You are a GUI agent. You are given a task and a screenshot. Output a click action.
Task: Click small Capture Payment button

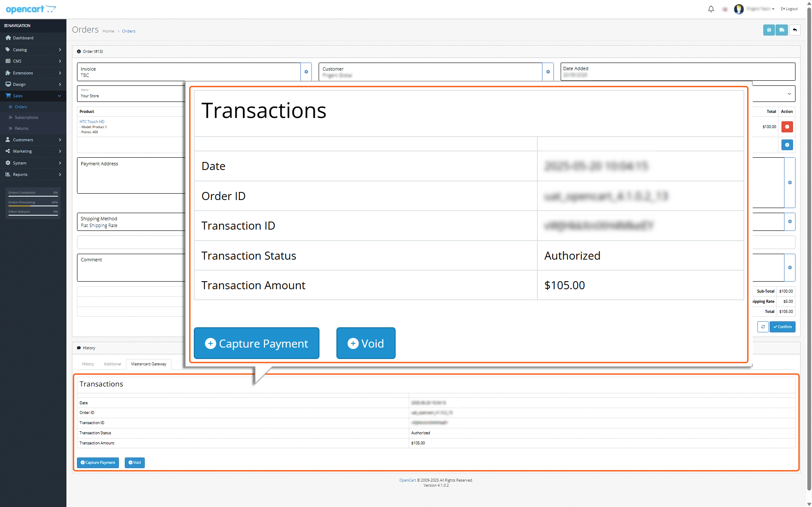(98, 463)
